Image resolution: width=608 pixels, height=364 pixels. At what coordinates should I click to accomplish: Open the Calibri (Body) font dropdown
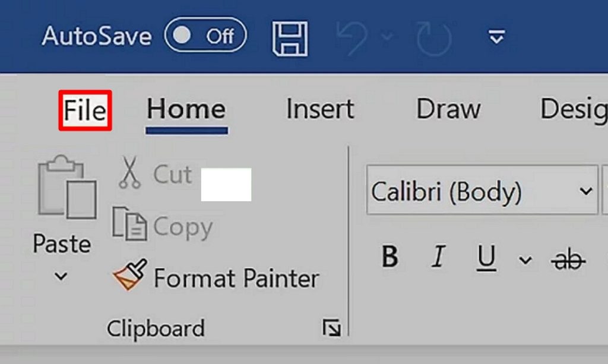click(x=586, y=191)
